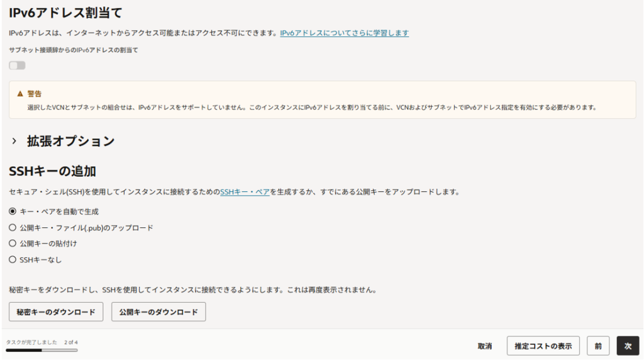The height and width of the screenshot is (360, 644).
Task: Click the warning triangle icon
Action: coord(21,93)
